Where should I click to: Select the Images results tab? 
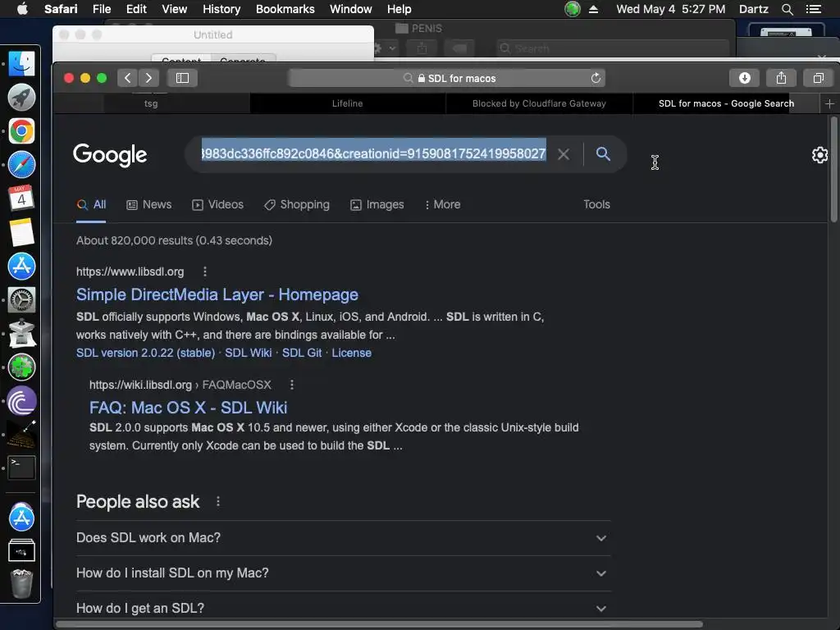coord(377,204)
